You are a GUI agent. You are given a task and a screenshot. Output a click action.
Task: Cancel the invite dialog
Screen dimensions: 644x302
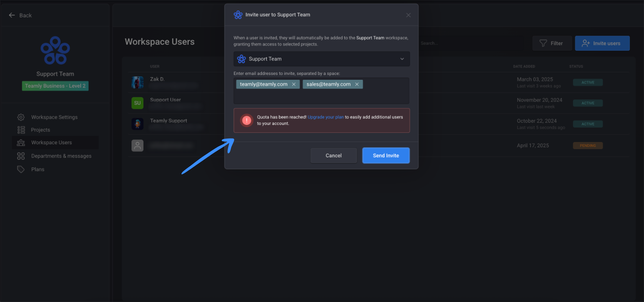(333, 155)
